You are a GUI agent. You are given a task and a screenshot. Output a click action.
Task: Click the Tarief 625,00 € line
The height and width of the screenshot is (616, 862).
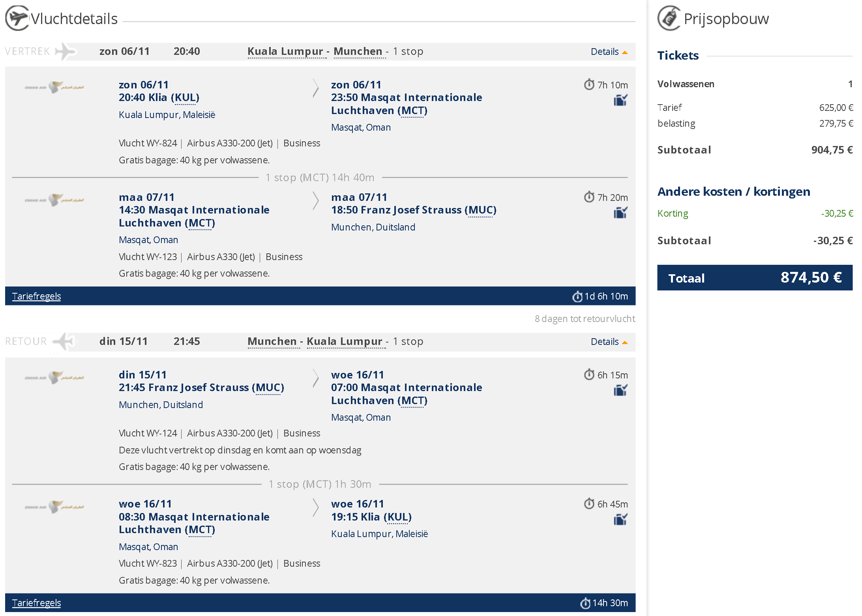coord(755,108)
